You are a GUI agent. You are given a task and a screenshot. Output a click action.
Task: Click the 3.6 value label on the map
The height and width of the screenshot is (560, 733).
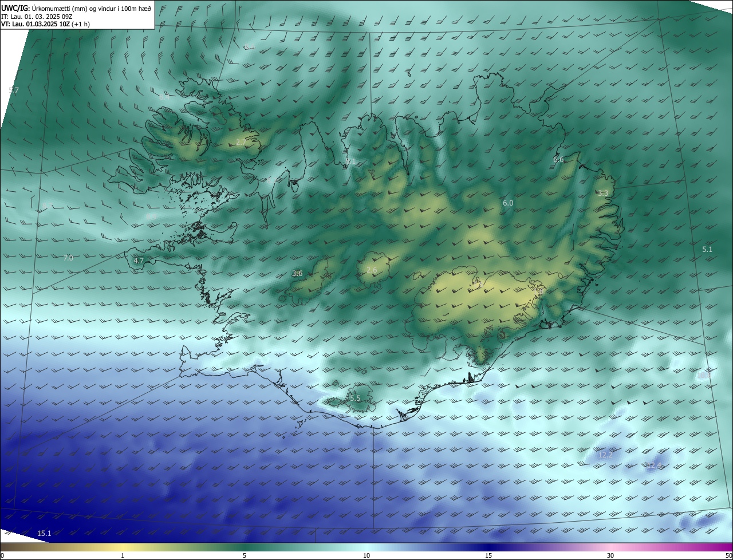[297, 274]
